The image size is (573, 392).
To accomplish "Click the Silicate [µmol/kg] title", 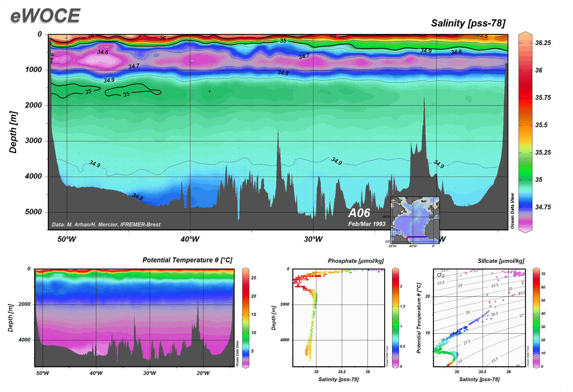I will pyautogui.click(x=501, y=261).
